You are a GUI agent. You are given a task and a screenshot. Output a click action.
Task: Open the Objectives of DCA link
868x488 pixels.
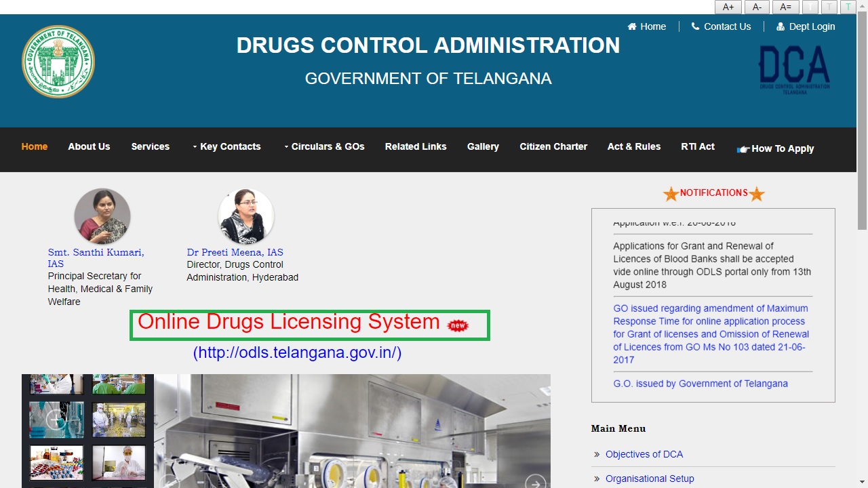point(644,454)
